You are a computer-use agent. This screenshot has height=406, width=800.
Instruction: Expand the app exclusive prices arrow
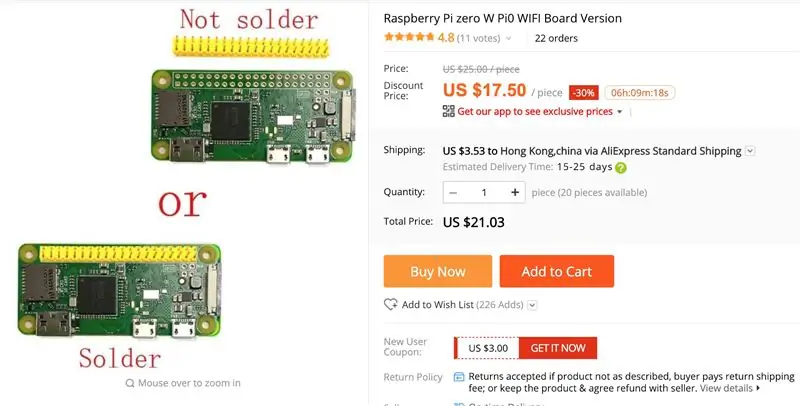(x=620, y=112)
